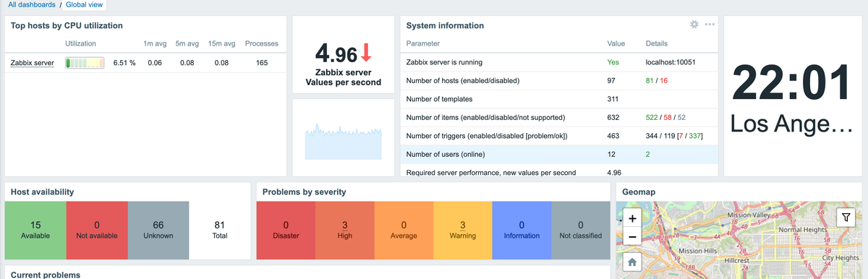Click the Los Angeles clock label

792,124
